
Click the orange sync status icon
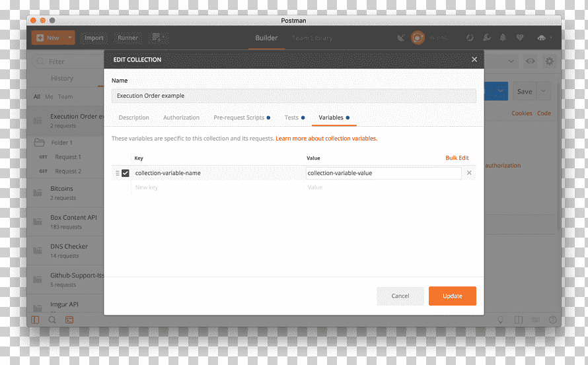pos(418,38)
